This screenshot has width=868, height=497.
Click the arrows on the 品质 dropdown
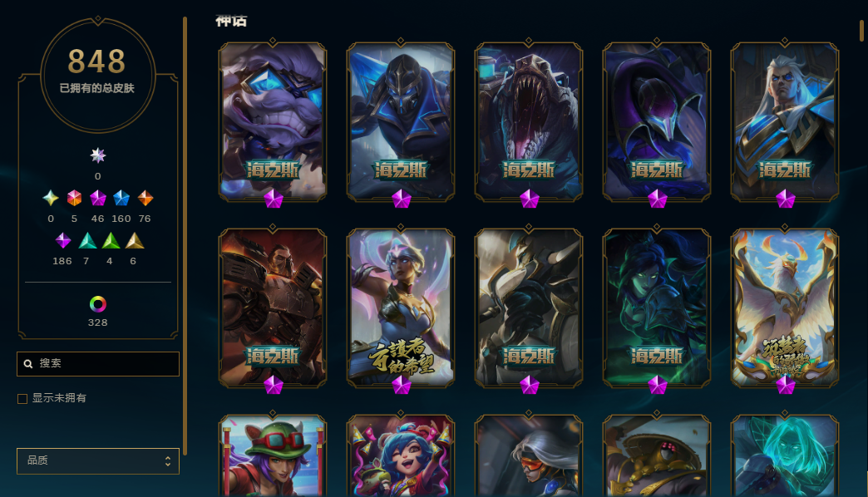coord(168,461)
